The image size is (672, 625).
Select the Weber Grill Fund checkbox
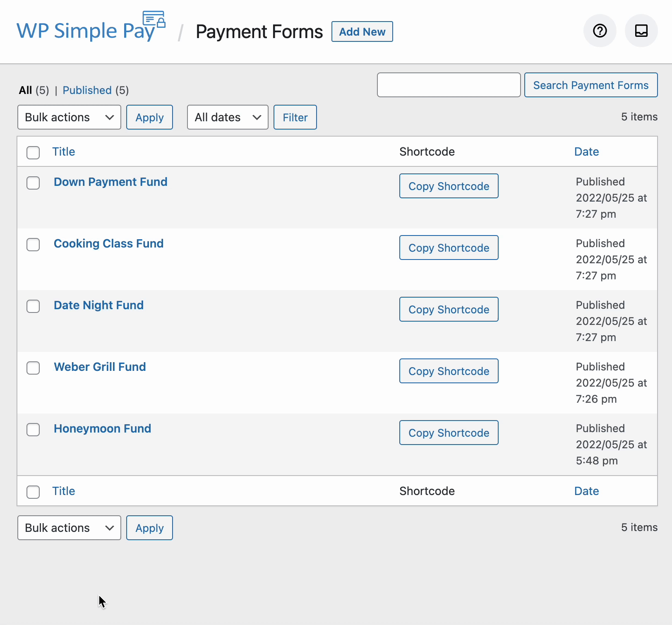[x=33, y=368]
